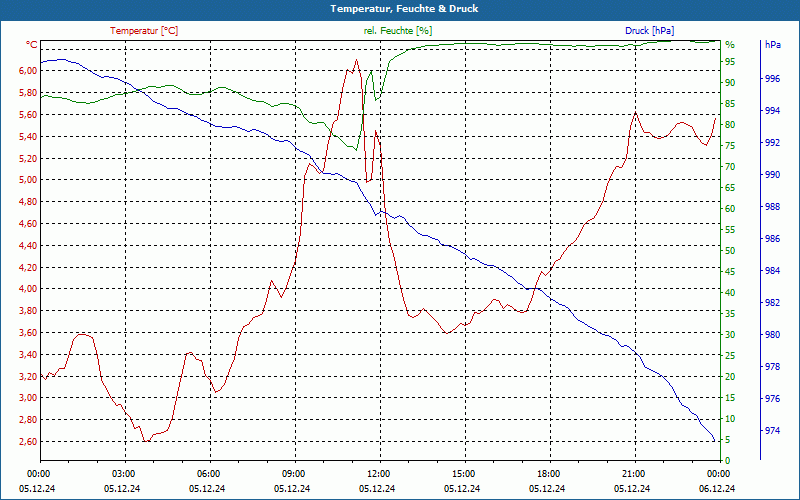Click the "°C" unit label on temperature axis
Screen dimensions: 800x500
pyautogui.click(x=31, y=45)
